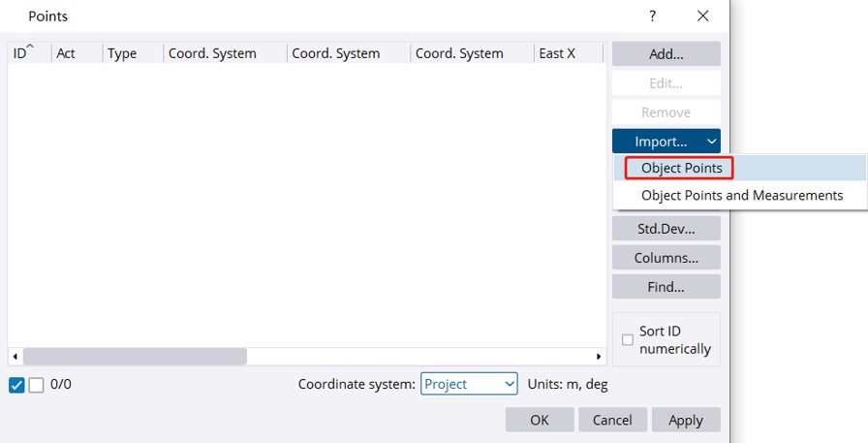Open the Std.Dev... settings
868x443 pixels.
point(666,229)
